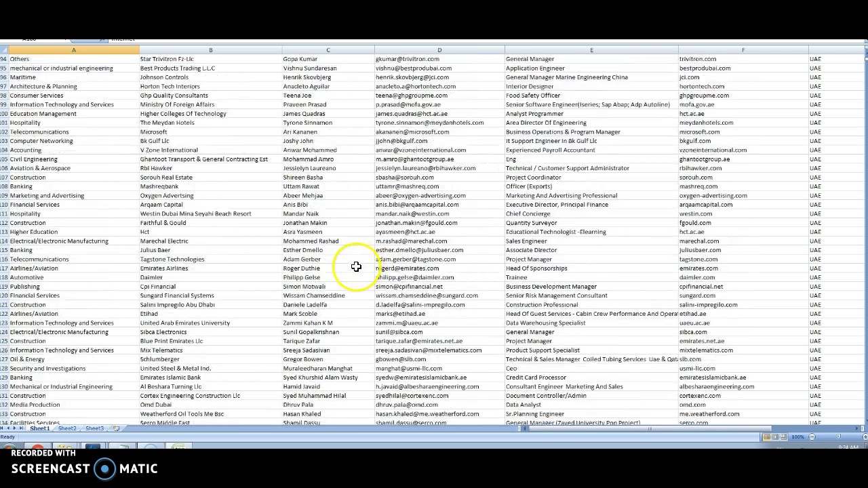
Task: Select cell 'Faithful & Gould'
Action: coord(163,223)
